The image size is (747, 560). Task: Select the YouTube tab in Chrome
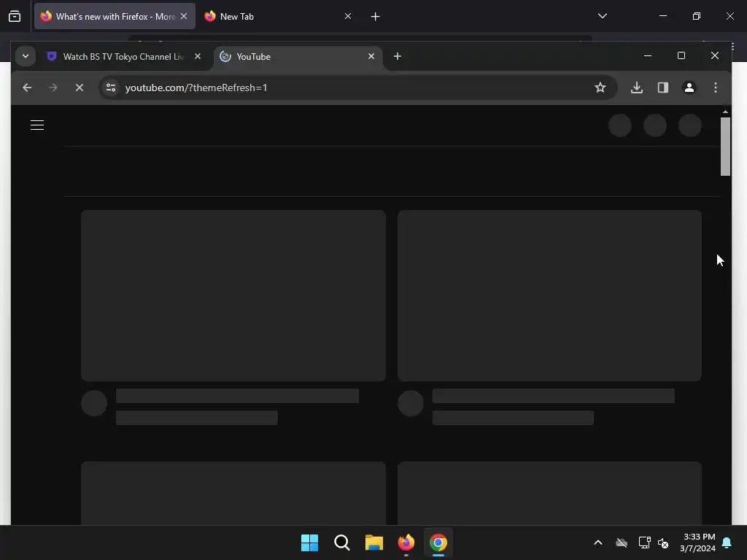pyautogui.click(x=298, y=57)
